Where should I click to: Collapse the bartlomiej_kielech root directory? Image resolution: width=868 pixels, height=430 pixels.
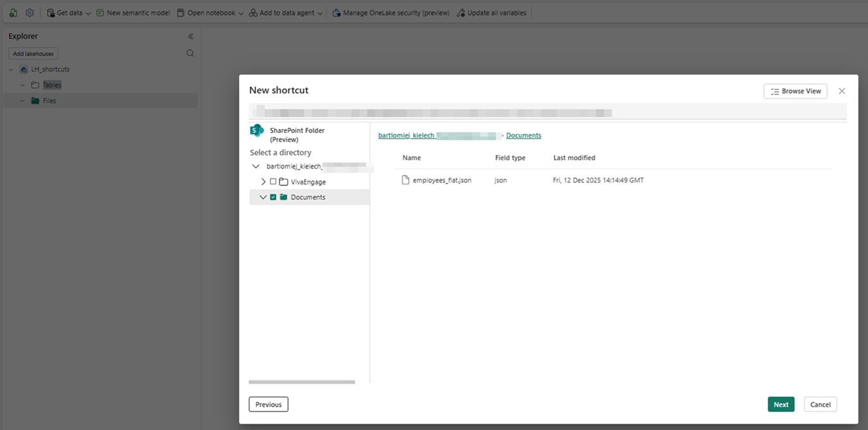[256, 166]
